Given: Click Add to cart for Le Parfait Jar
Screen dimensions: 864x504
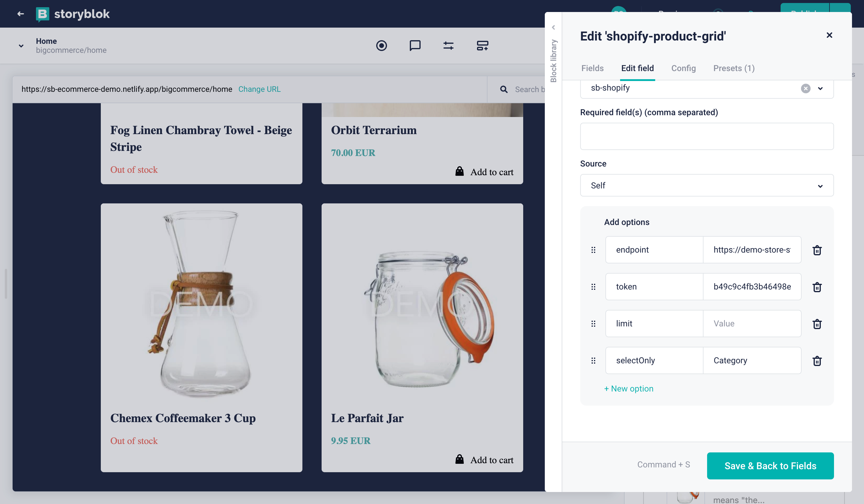Looking at the screenshot, I should (485, 460).
